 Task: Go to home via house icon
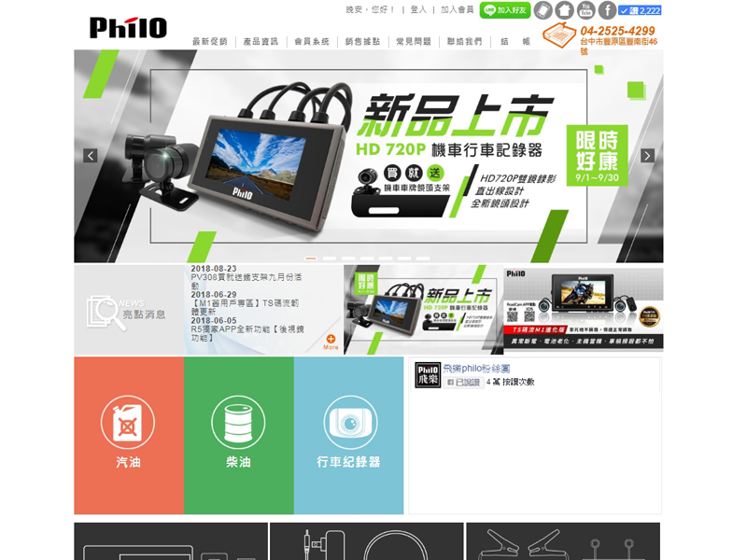[x=565, y=10]
